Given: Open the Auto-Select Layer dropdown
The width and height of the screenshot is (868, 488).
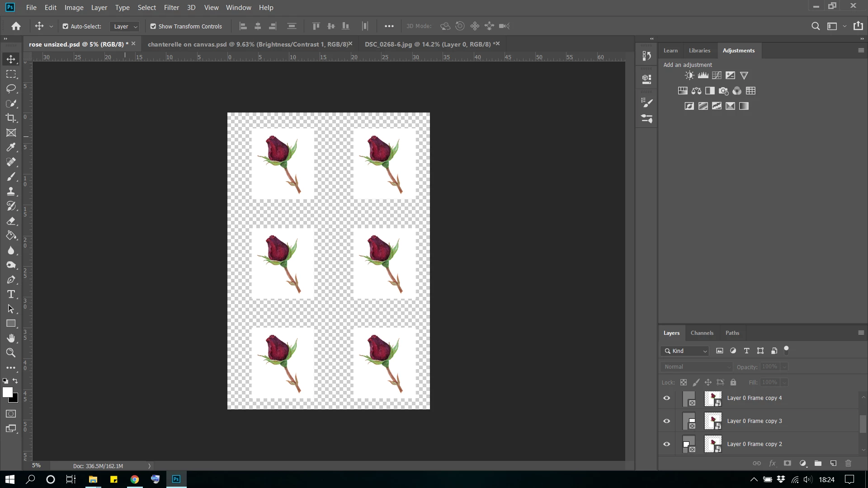Looking at the screenshot, I should point(124,27).
